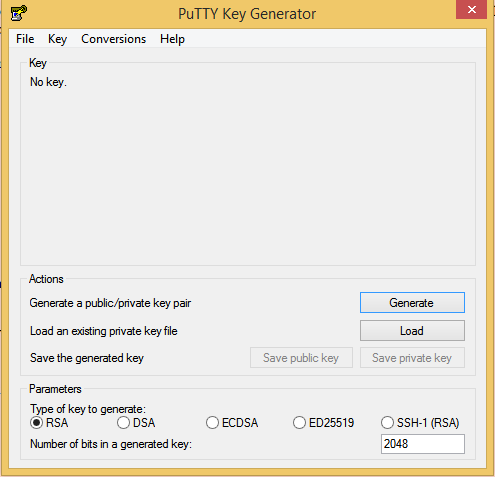Click the 'Number of bits in a generated key' label

pyautogui.click(x=111, y=444)
